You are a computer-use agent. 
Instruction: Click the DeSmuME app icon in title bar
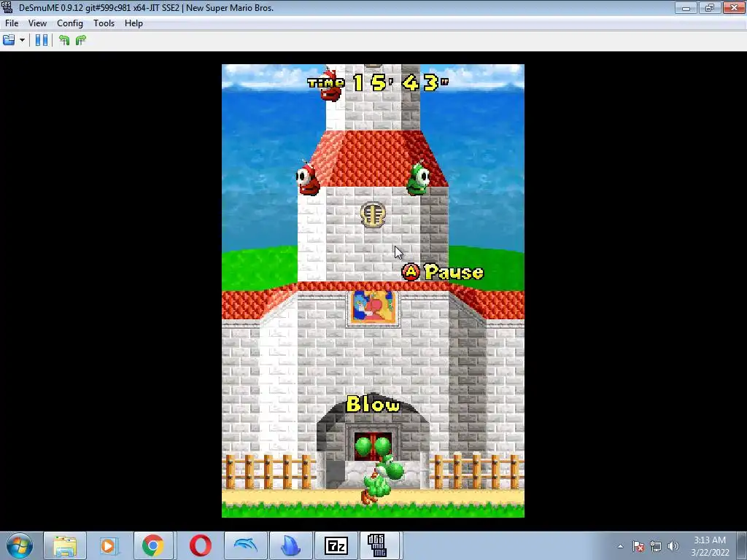click(7, 7)
